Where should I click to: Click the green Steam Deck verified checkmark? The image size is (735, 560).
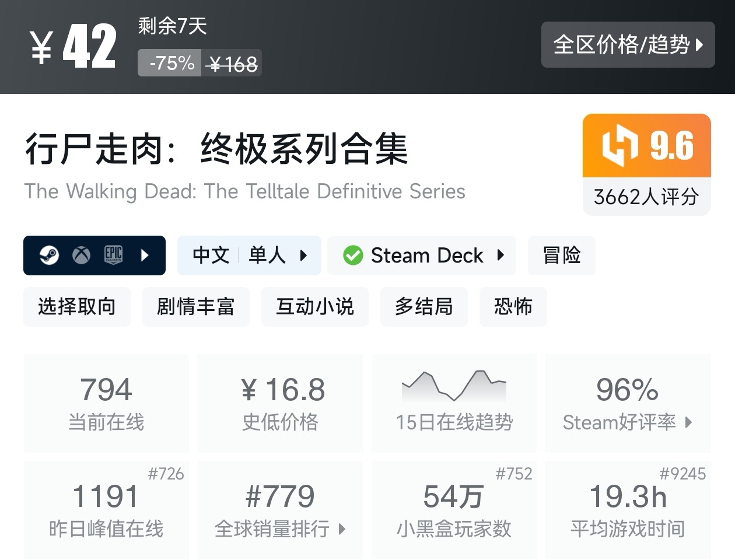click(353, 256)
